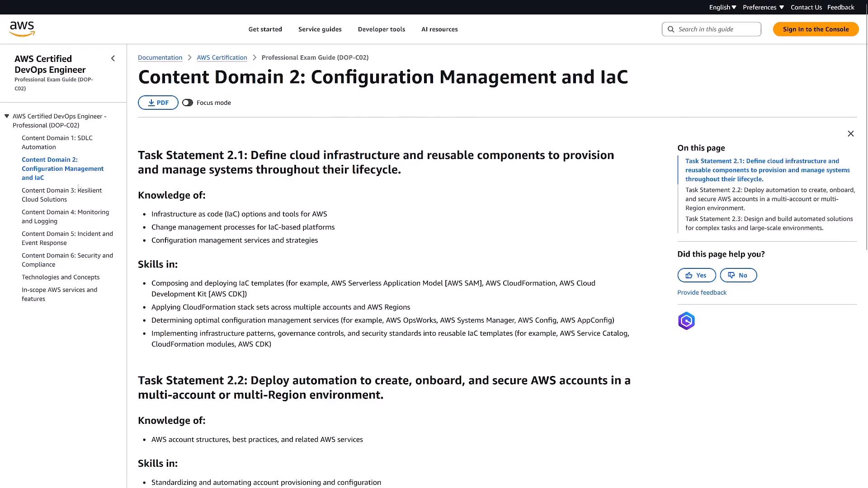Viewport: 868px width, 488px height.
Task: Open Content Domain 3: Resilient Cloud Solutions
Action: coord(61,195)
